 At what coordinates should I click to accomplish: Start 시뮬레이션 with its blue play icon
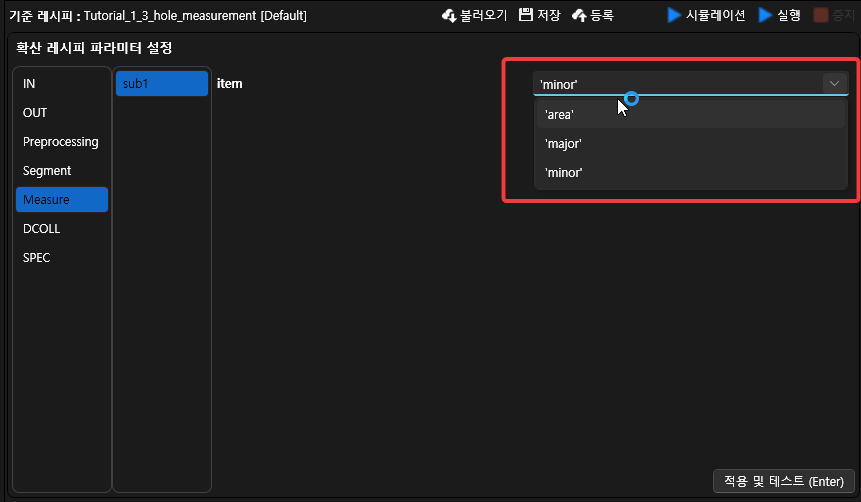point(675,16)
